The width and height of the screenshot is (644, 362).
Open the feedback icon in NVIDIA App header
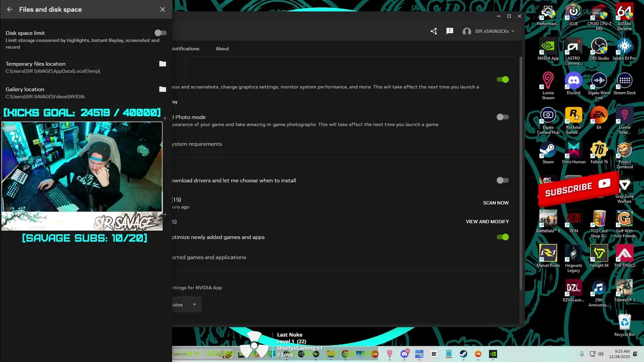(x=450, y=31)
